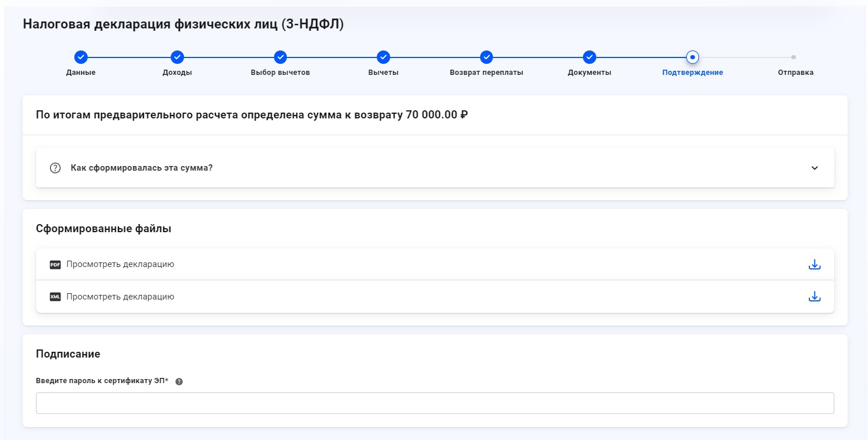Click the Выбор вычетов step checkmark icon

click(280, 57)
